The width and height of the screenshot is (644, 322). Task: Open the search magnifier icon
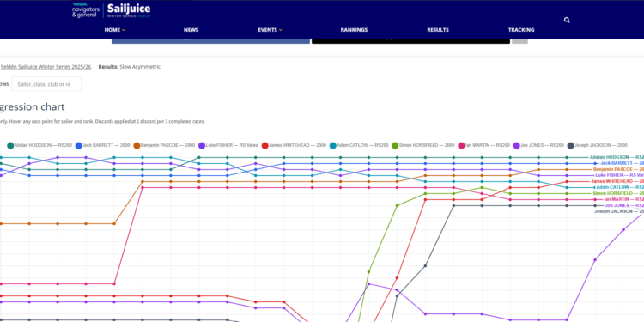click(567, 20)
